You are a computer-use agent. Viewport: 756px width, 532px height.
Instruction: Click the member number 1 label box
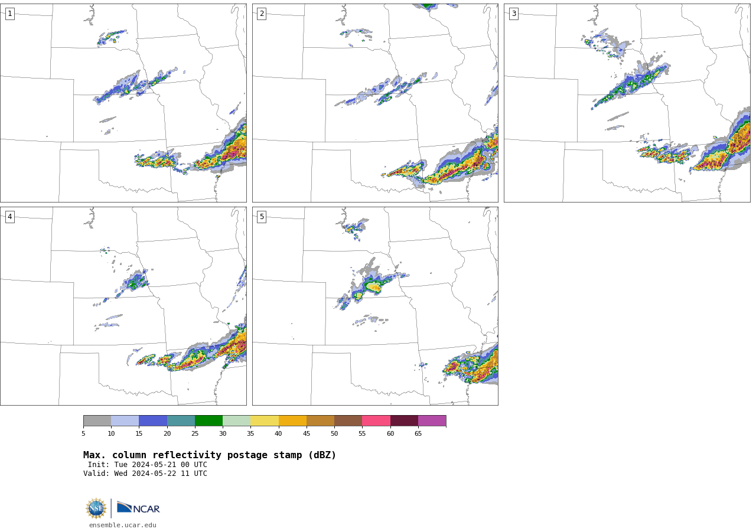pos(9,14)
